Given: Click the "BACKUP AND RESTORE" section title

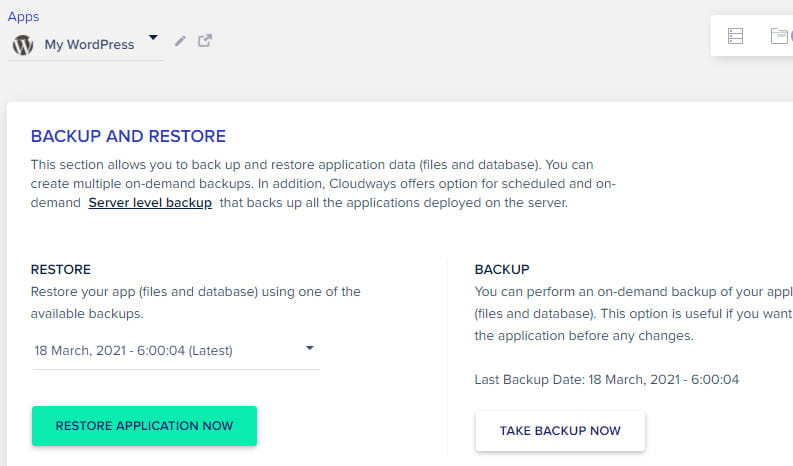Looking at the screenshot, I should point(128,136).
